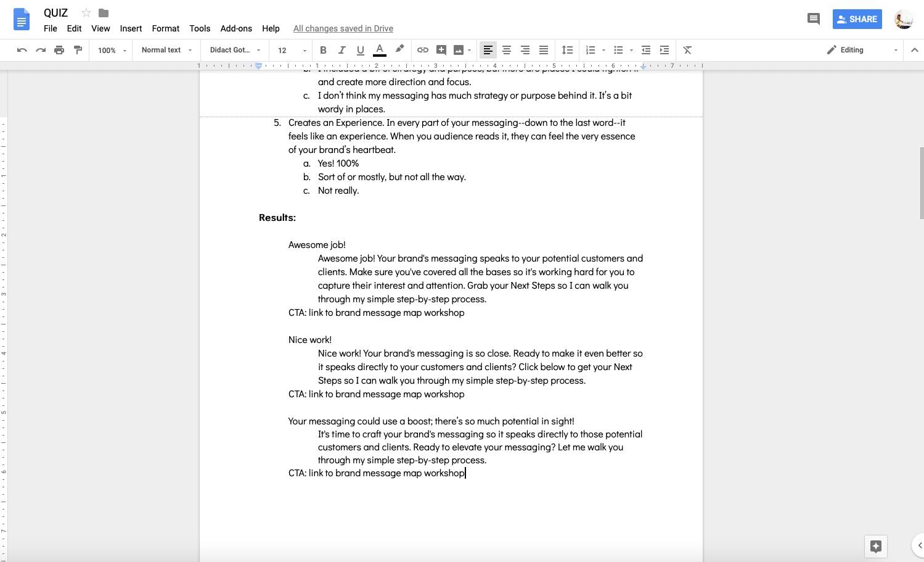Open the Add-ons menu
The width and height of the screenshot is (924, 562).
pyautogui.click(x=236, y=28)
